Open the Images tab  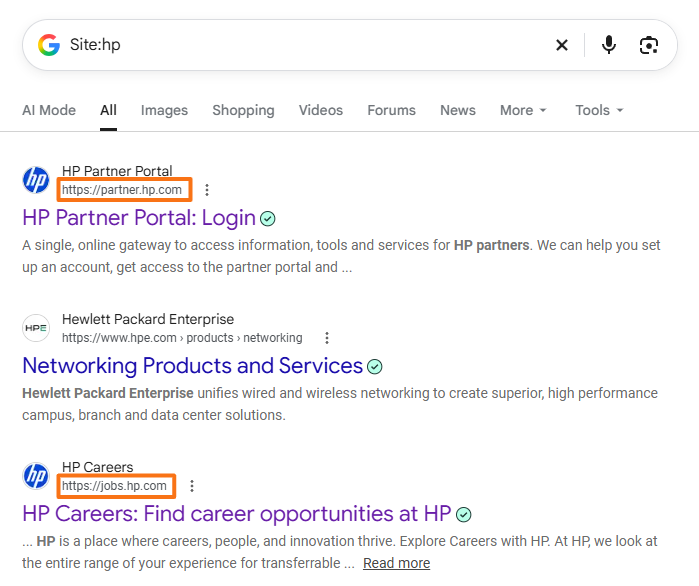point(164,110)
